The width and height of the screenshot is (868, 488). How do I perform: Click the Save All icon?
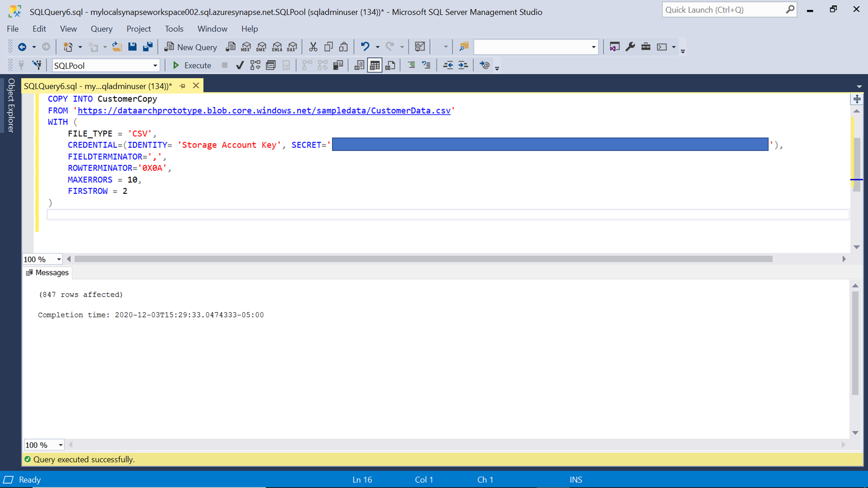148,47
